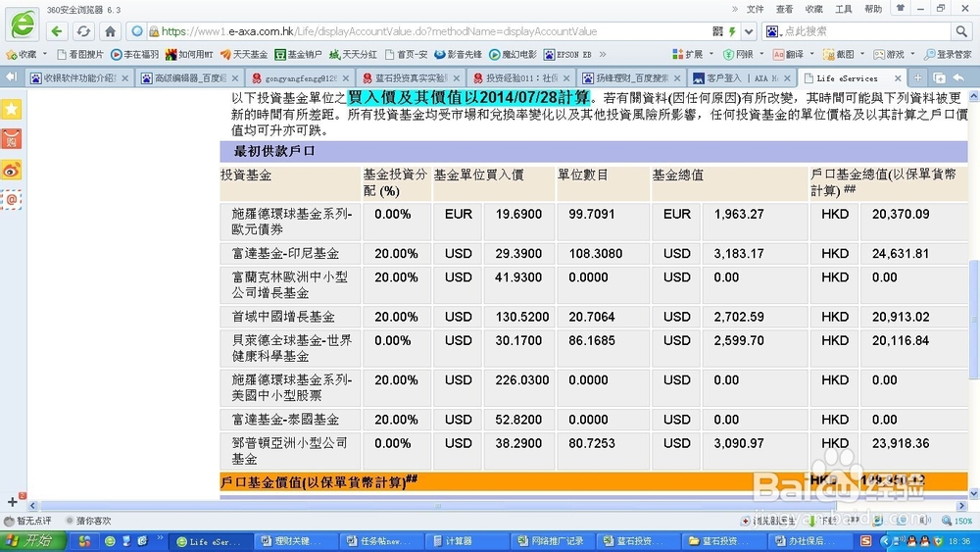Open the 游戏 games dropdown

(x=895, y=54)
